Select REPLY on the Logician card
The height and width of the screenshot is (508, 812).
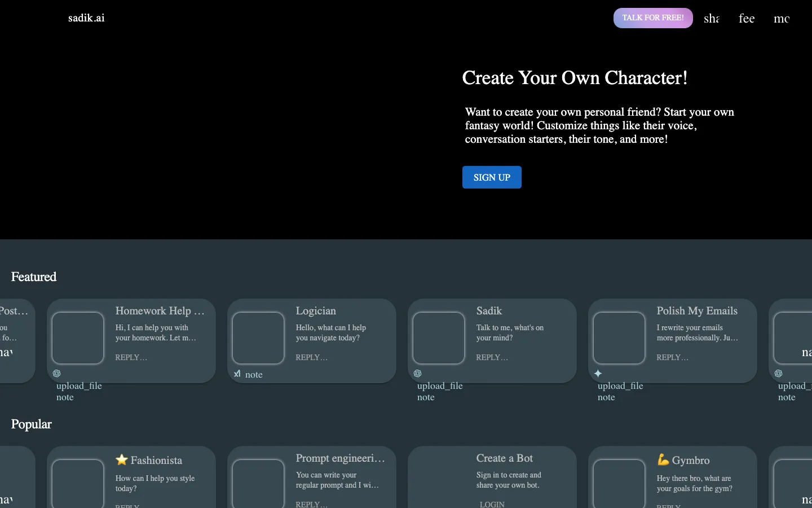pos(311,357)
